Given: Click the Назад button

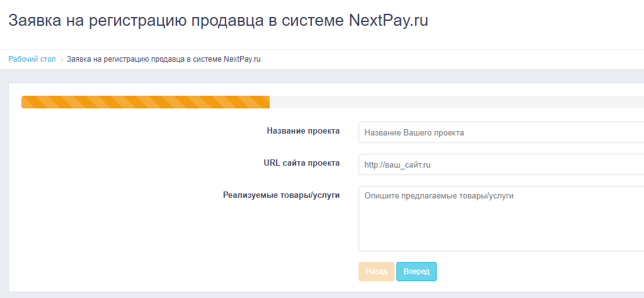Looking at the screenshot, I should (x=376, y=272).
